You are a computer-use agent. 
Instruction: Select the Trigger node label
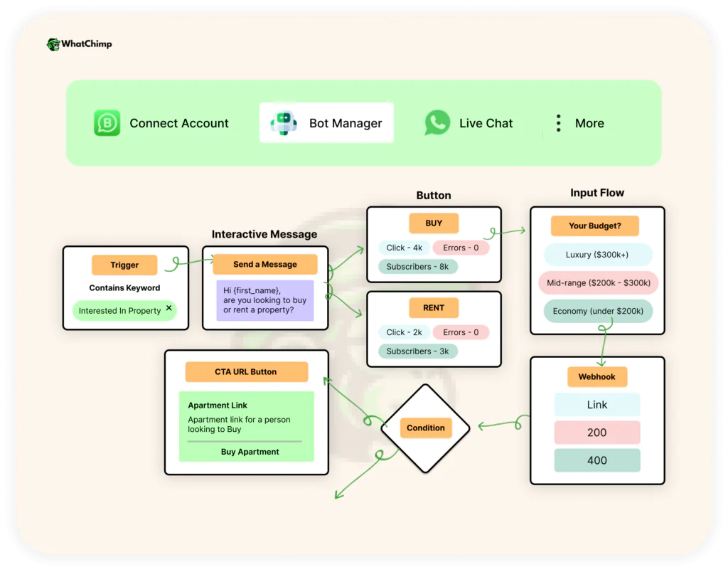coord(124,265)
